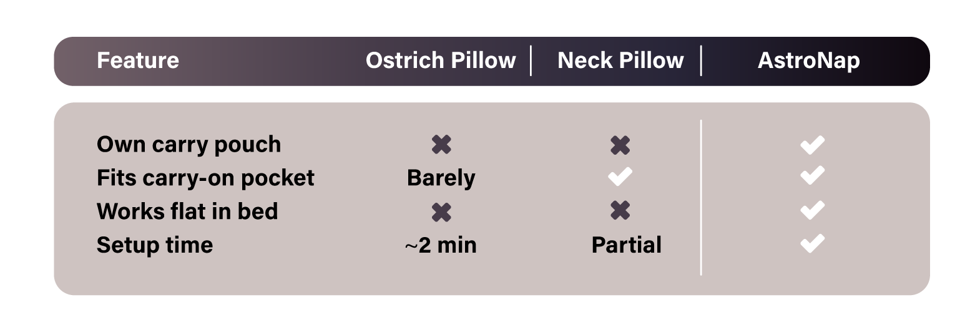
Task: Click the Neck Pillow X mark for Own carry pouch
Action: [620, 145]
